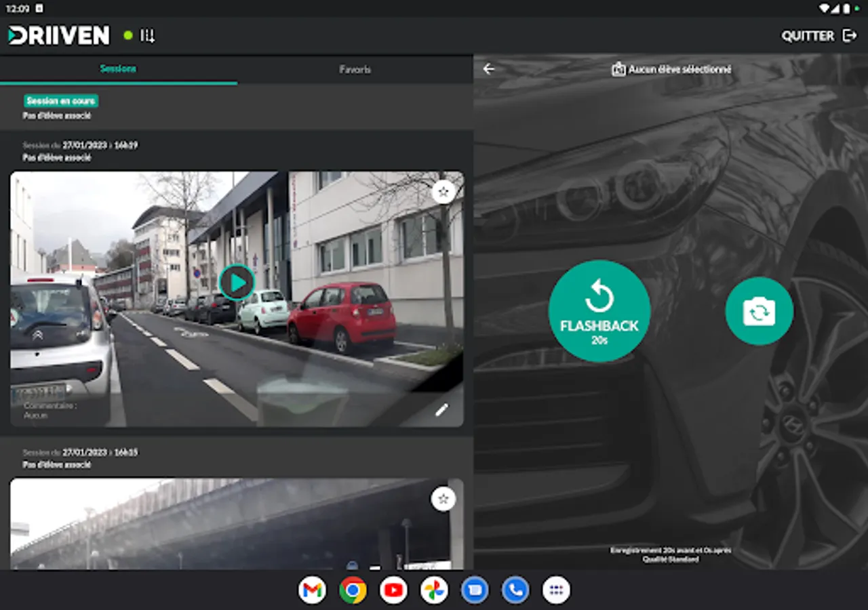
Task: Open YouTube app in the dock
Action: 393,590
